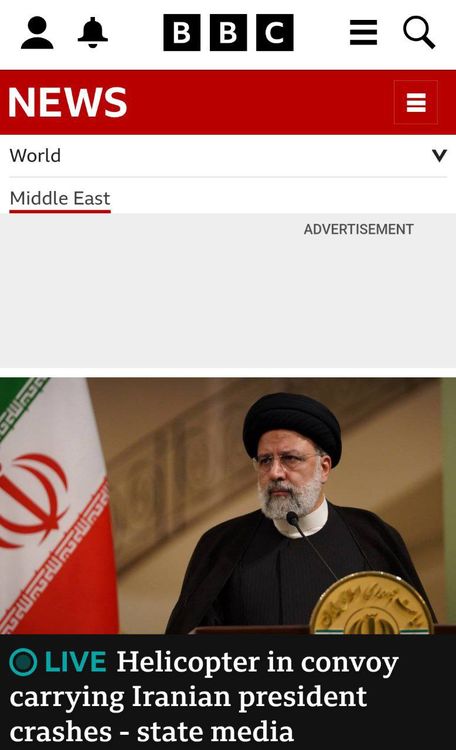
Task: Click the middle B block of BBC logo
Action: pos(228,33)
